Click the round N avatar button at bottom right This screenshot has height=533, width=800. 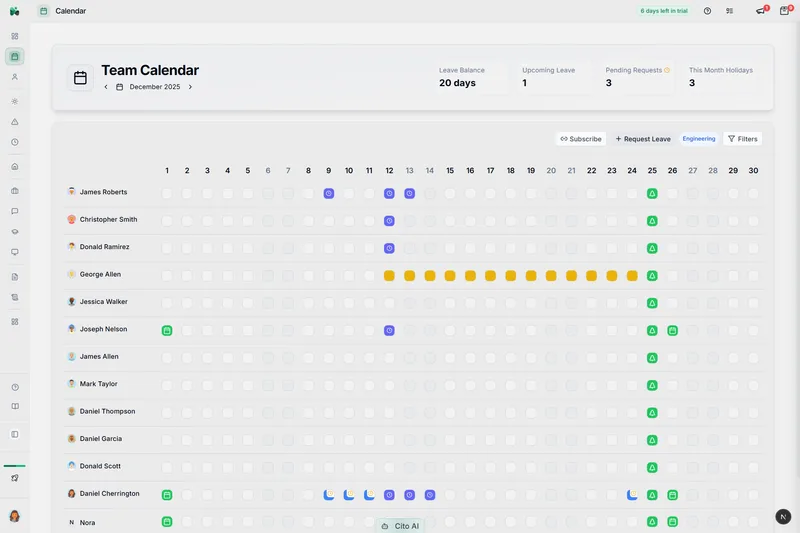click(x=783, y=517)
